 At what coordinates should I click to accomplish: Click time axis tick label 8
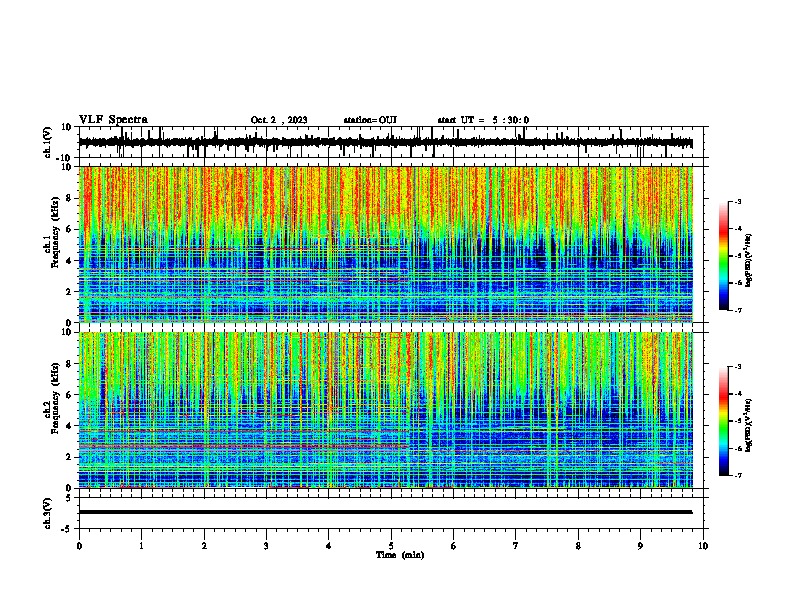(x=578, y=546)
